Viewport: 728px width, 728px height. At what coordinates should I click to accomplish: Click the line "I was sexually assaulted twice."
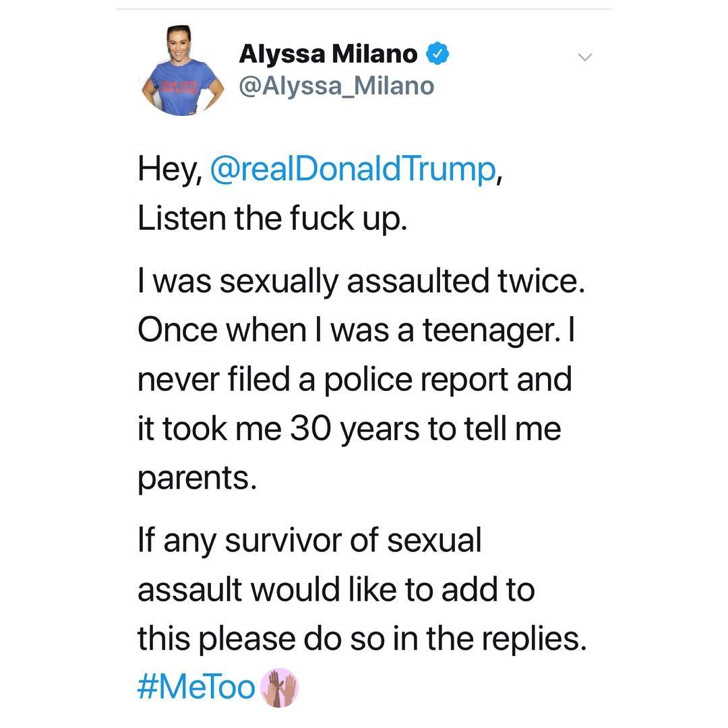point(361,280)
